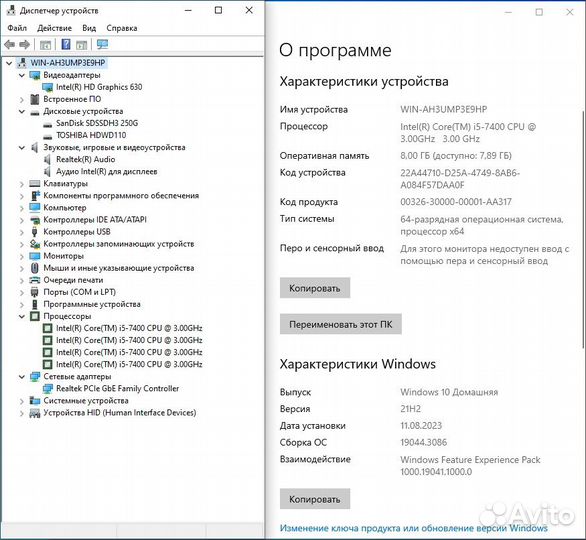Minimize the Device Manager window
Image resolution: width=586 pixels, height=540 pixels.
[188, 10]
